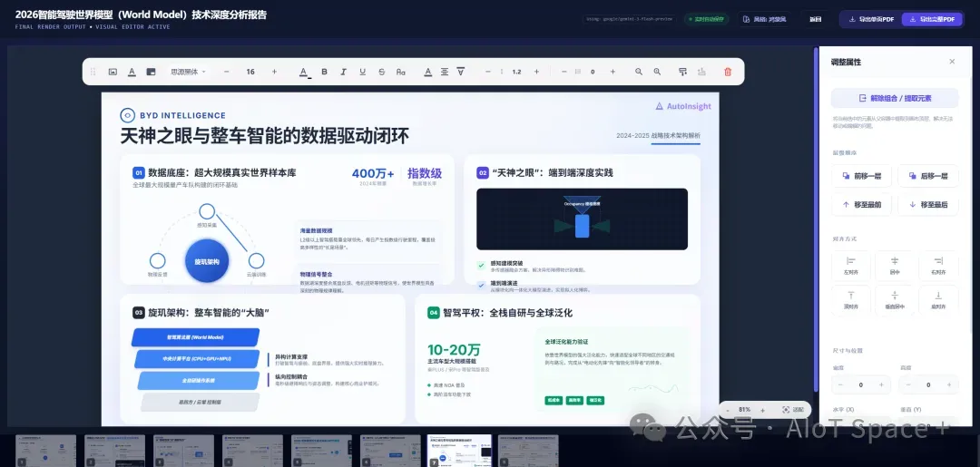Toggle underline formatting

click(x=362, y=72)
